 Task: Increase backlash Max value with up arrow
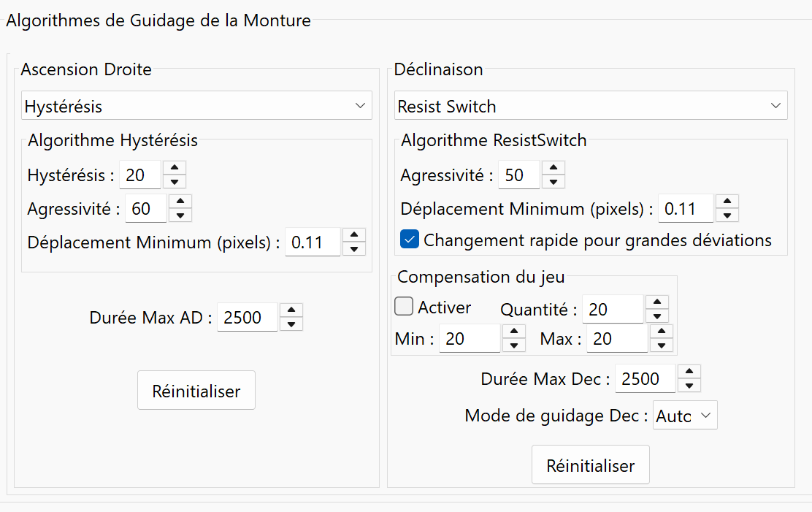(661, 332)
